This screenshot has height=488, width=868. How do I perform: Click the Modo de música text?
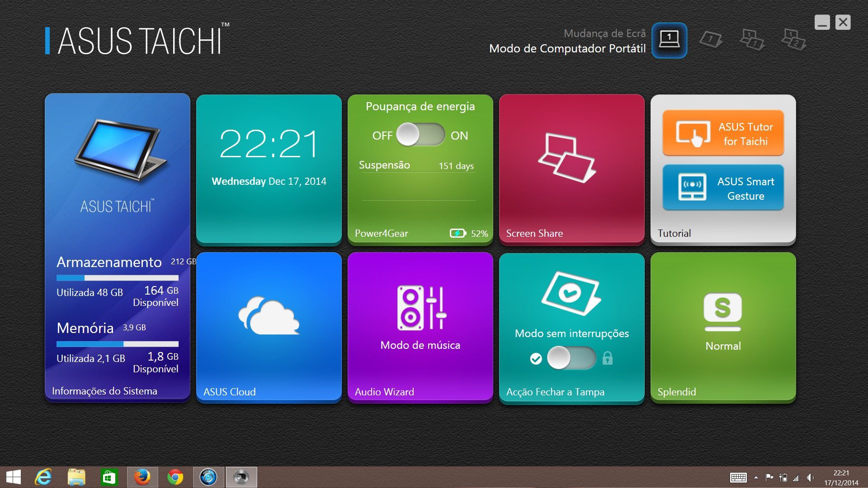click(x=420, y=345)
